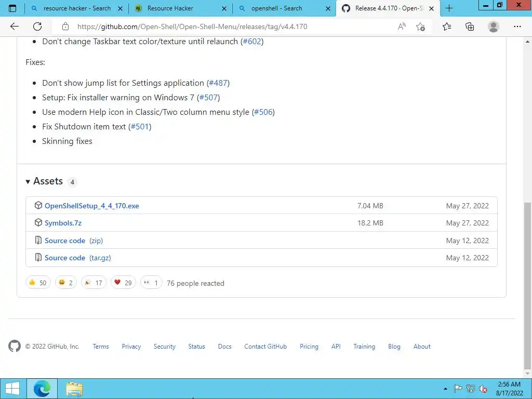Click the page vertical scrollbar thumb

(x=527, y=285)
